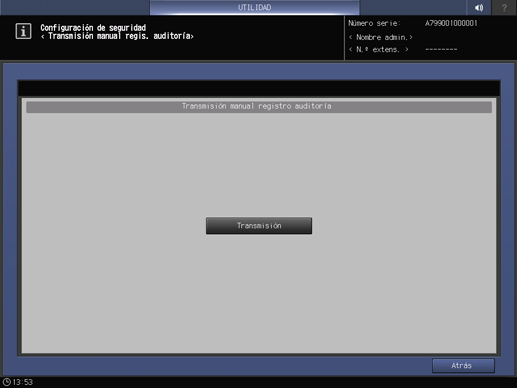The width and height of the screenshot is (517, 388).
Task: Click the Transmisión manual regis. auditoría subtitle
Action: (117, 36)
